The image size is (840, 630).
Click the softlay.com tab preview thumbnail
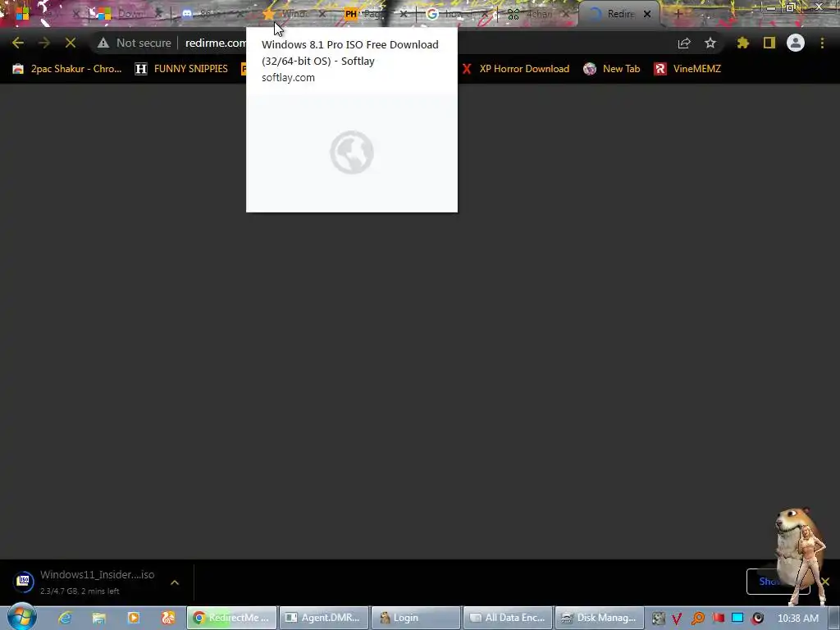click(x=351, y=153)
